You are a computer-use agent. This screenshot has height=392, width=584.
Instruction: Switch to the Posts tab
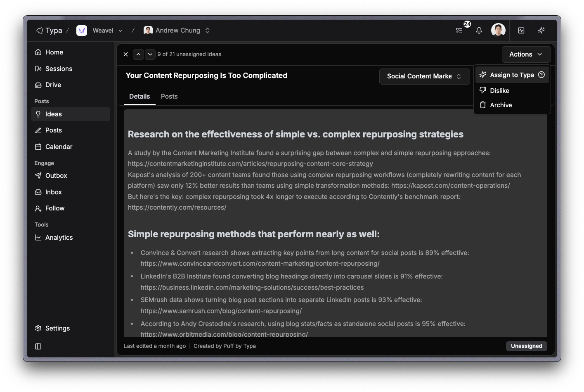169,96
